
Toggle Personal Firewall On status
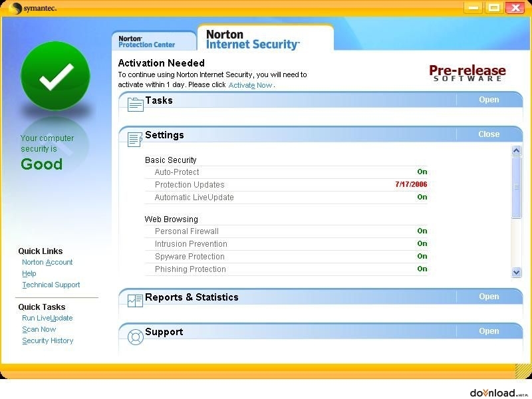[x=422, y=231]
